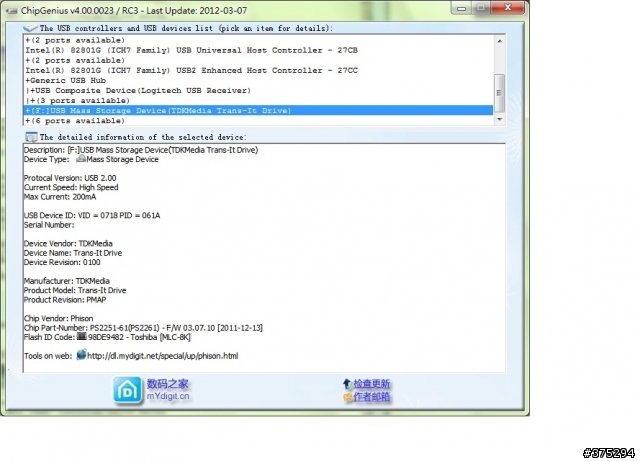The width and height of the screenshot is (640, 461).
Task: Click the Product Revision: PMAP line
Action: pyautogui.click(x=65, y=300)
